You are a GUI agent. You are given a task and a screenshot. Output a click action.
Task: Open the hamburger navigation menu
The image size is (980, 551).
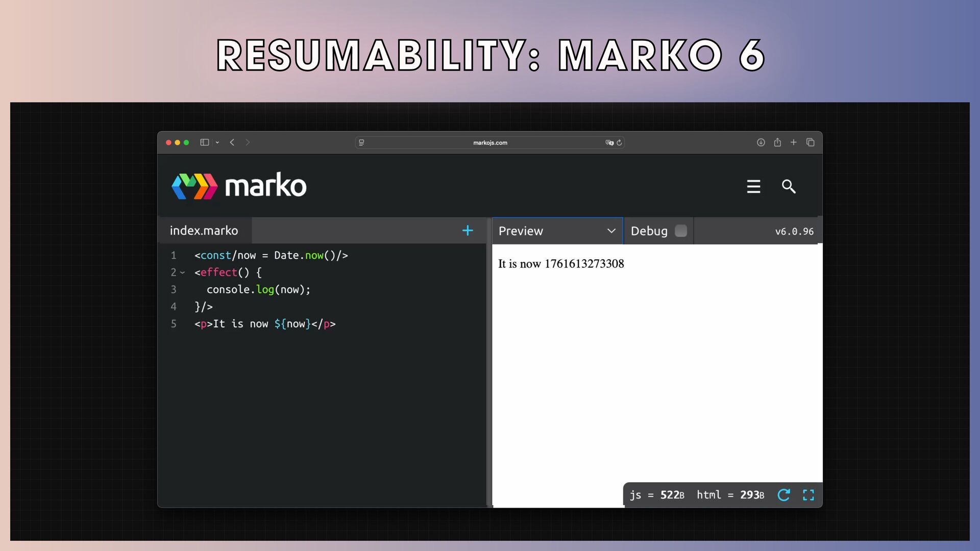pyautogui.click(x=753, y=186)
